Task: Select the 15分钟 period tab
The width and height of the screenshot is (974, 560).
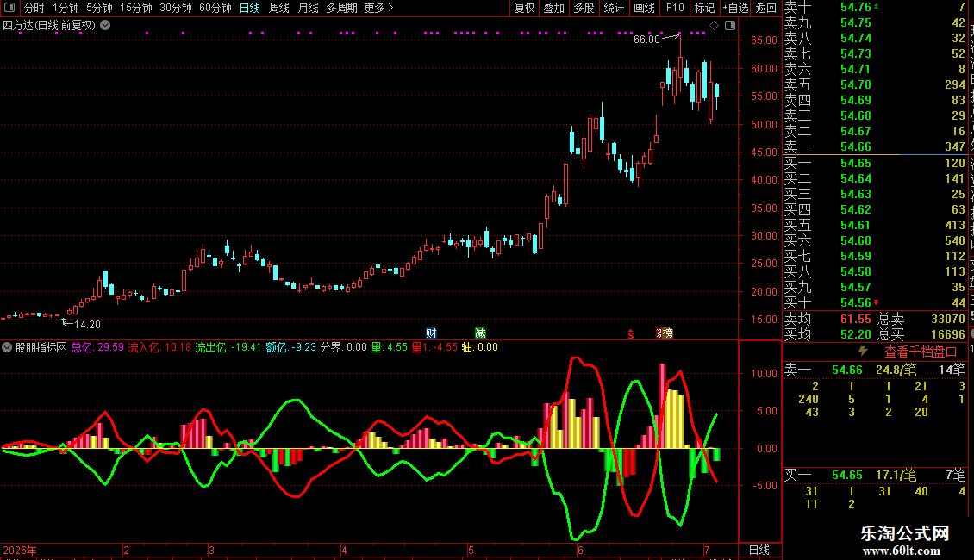Action: [x=136, y=8]
